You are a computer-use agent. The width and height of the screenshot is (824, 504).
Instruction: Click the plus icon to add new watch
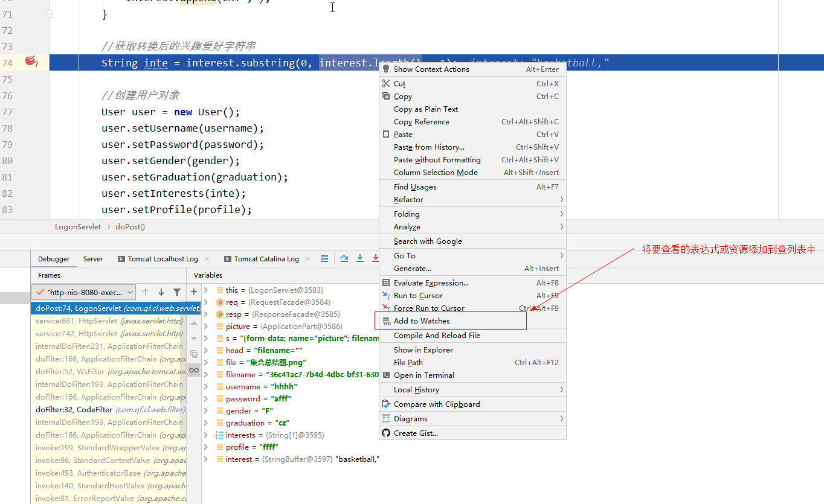(194, 292)
